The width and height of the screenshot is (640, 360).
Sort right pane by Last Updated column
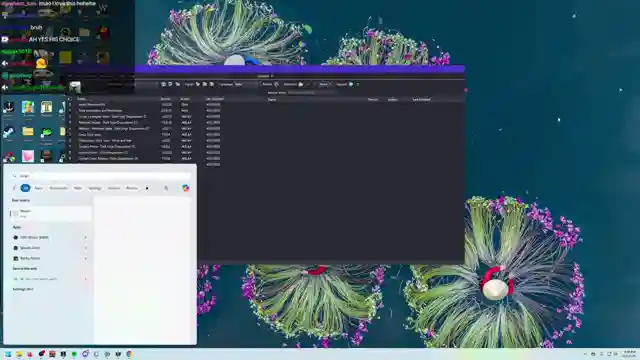tap(421, 99)
